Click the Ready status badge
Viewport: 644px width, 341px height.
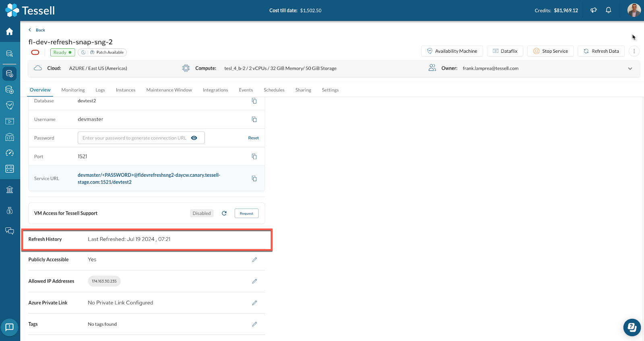(x=62, y=52)
